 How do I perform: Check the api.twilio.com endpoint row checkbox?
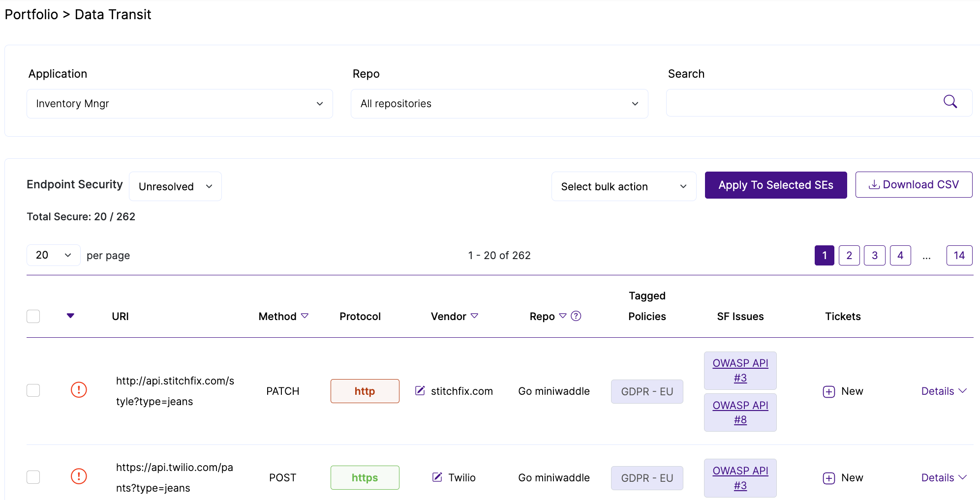[x=33, y=477]
